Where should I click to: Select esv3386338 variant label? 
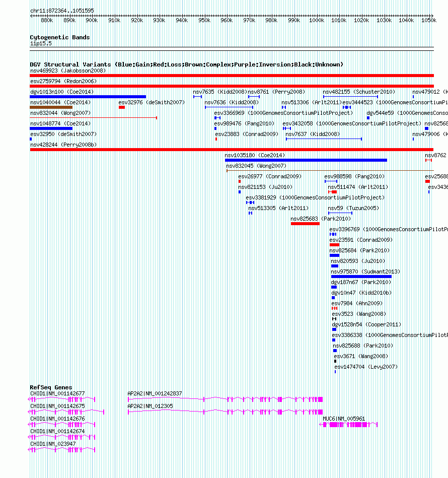390,335
